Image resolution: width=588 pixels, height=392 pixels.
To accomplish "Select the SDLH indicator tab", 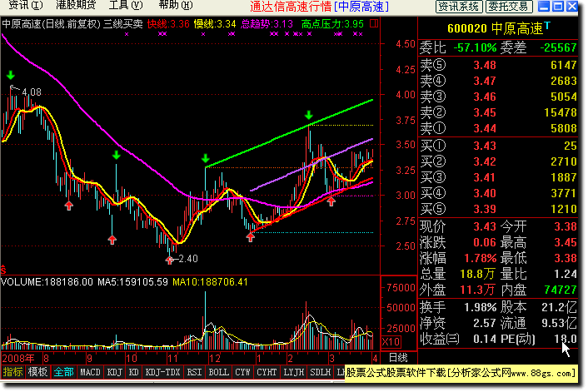I will (x=321, y=372).
